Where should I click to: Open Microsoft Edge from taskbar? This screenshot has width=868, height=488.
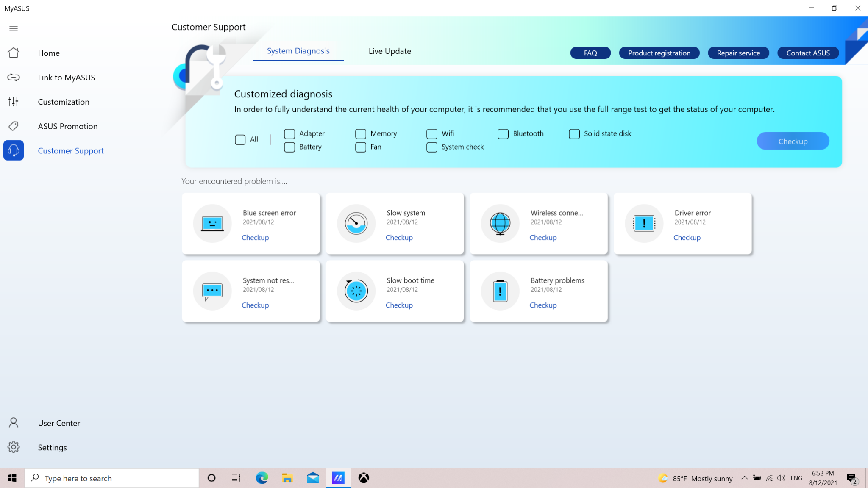pos(262,478)
